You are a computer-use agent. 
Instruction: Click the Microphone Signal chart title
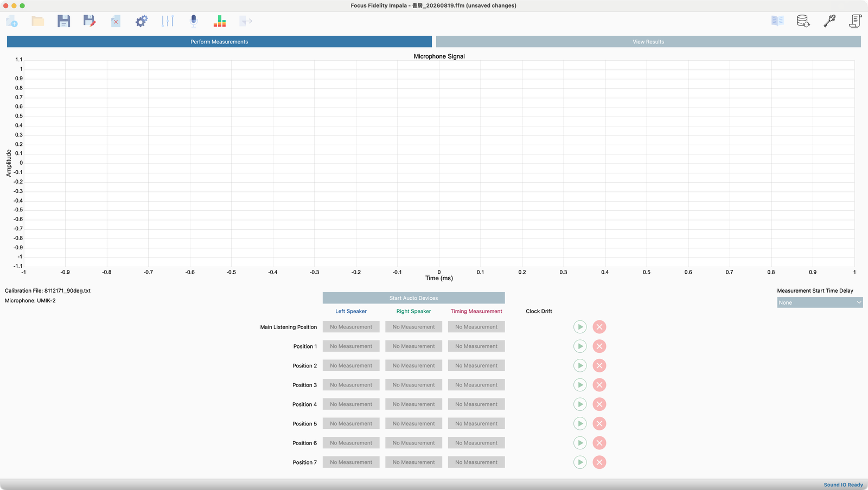tap(439, 56)
